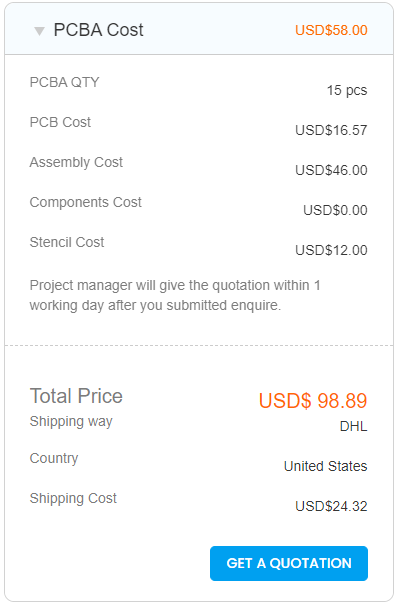398x606 pixels.
Task: Click the GET A QUOTATION button
Action: 289,563
